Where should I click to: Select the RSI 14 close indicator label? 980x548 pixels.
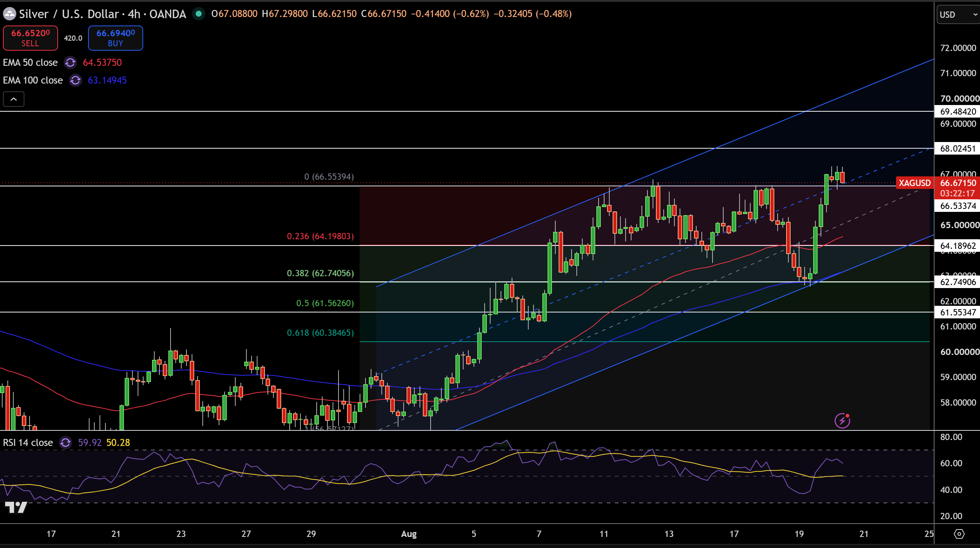point(28,443)
